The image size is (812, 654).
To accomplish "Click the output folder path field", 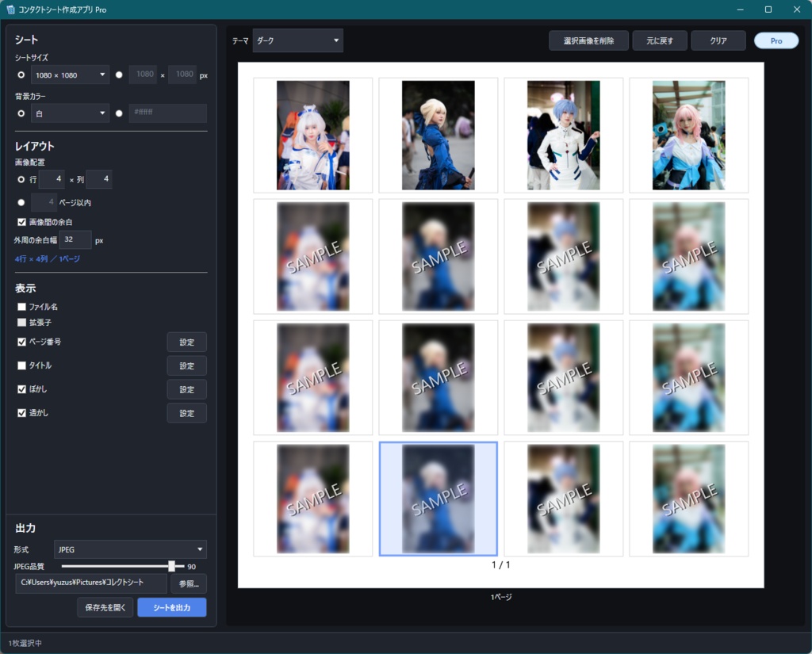I will (x=91, y=583).
